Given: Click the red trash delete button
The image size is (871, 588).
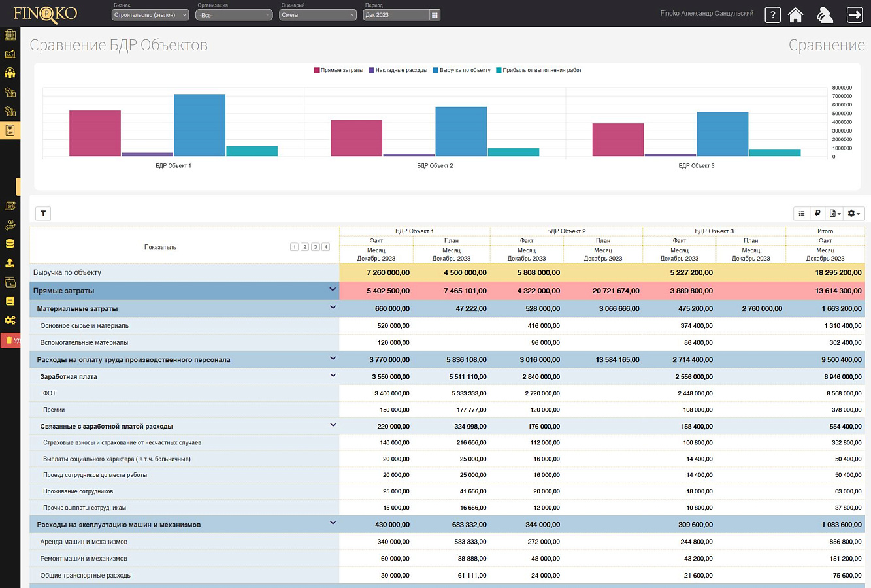Looking at the screenshot, I should tap(10, 340).
